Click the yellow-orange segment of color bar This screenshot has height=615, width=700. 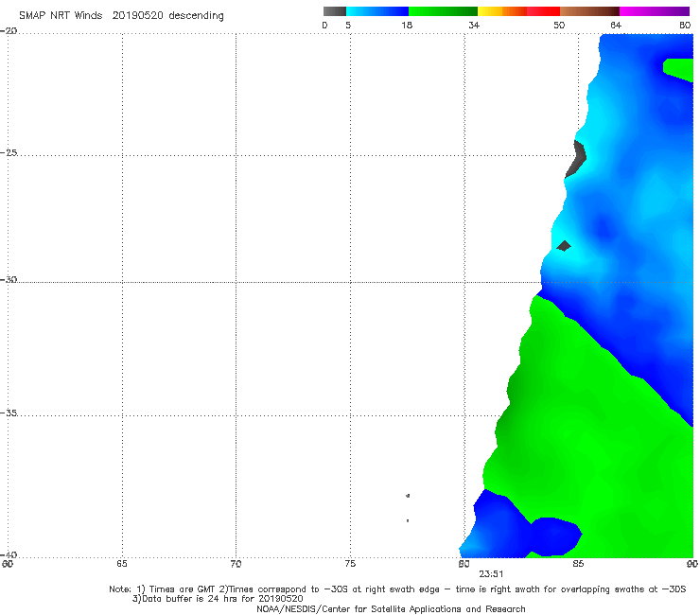tap(502, 11)
